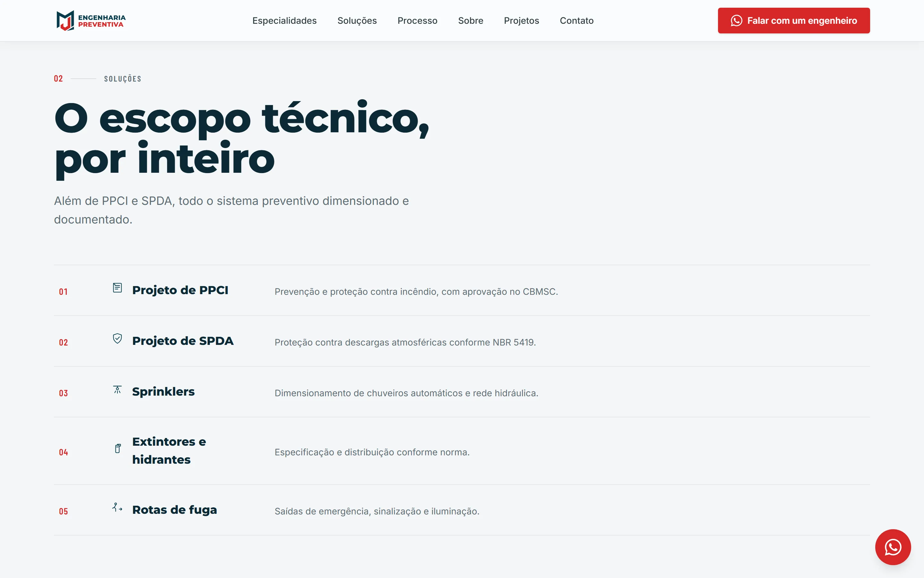Select the Rotas de fuga title
The height and width of the screenshot is (578, 924).
tap(175, 510)
